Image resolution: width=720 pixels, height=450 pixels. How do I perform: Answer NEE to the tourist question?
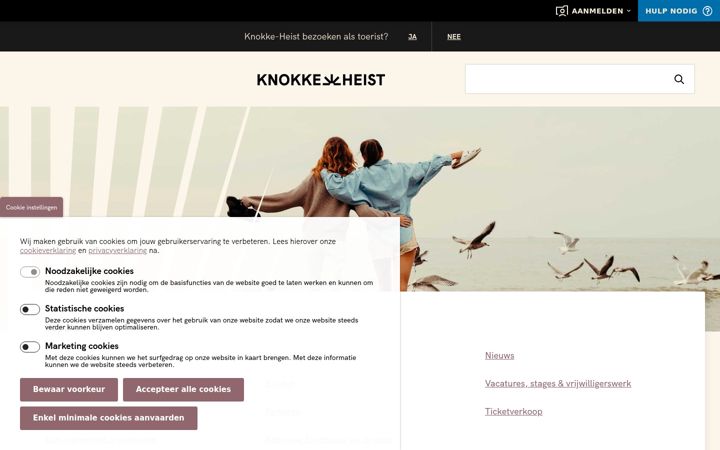[x=454, y=37]
